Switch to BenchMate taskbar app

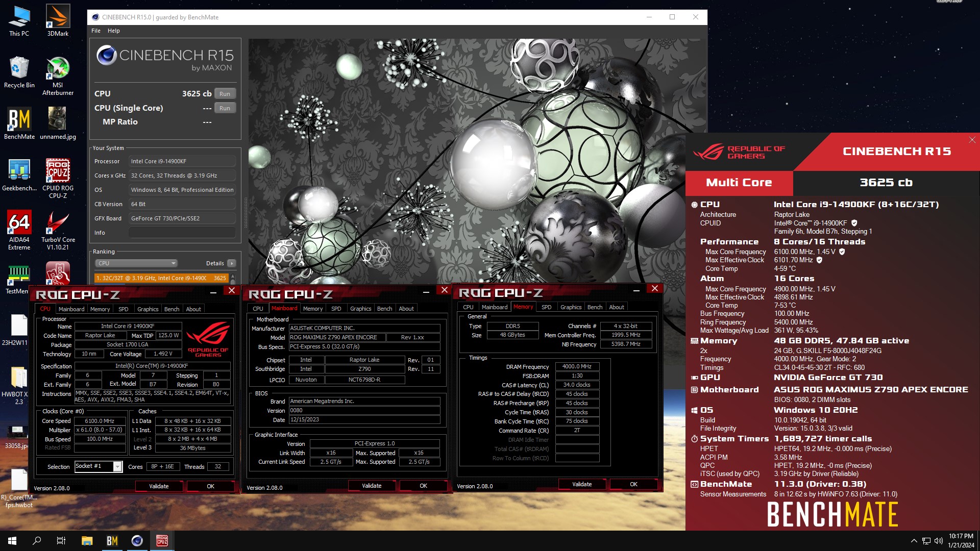[112, 541]
